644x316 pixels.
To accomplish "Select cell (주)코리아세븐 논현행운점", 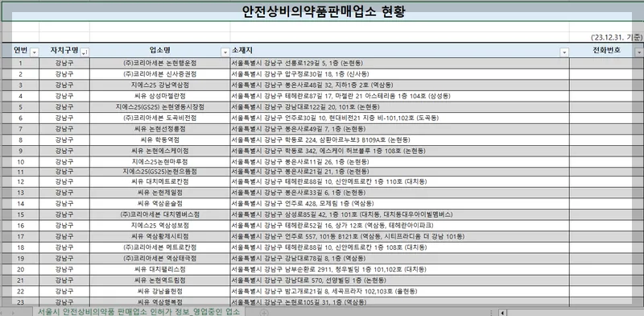I will pos(159,64).
